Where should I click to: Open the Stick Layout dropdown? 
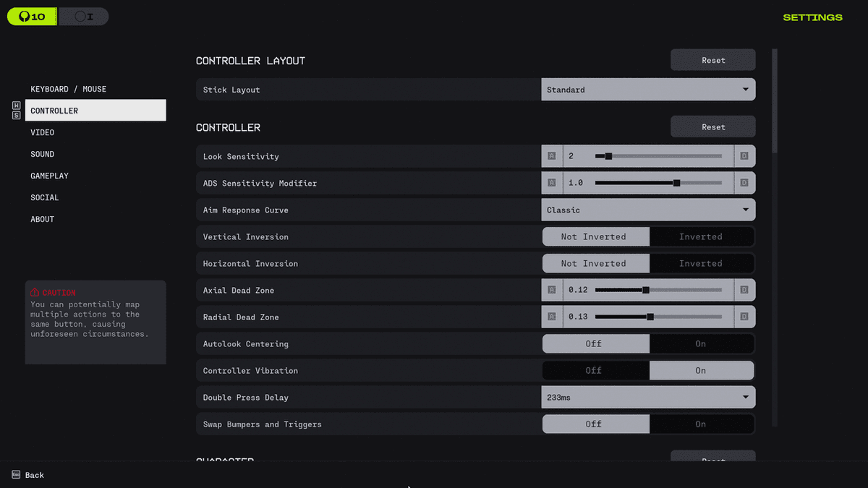tap(647, 90)
